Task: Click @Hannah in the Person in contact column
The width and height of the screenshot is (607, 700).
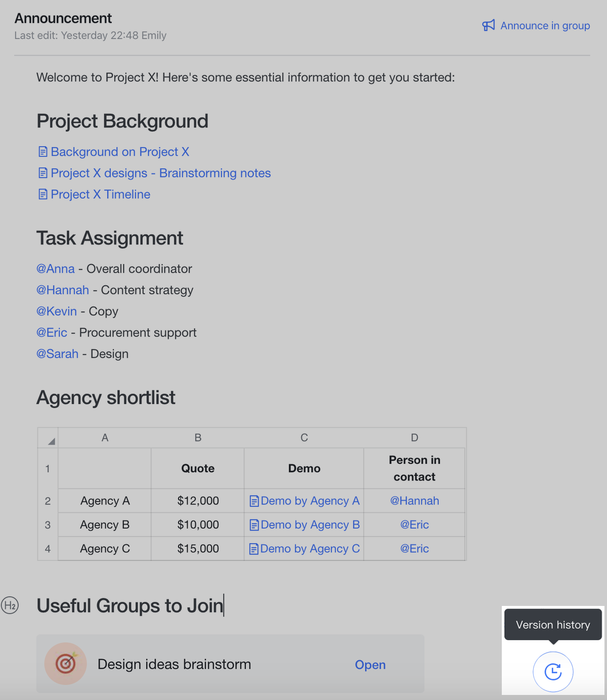Action: 414,501
